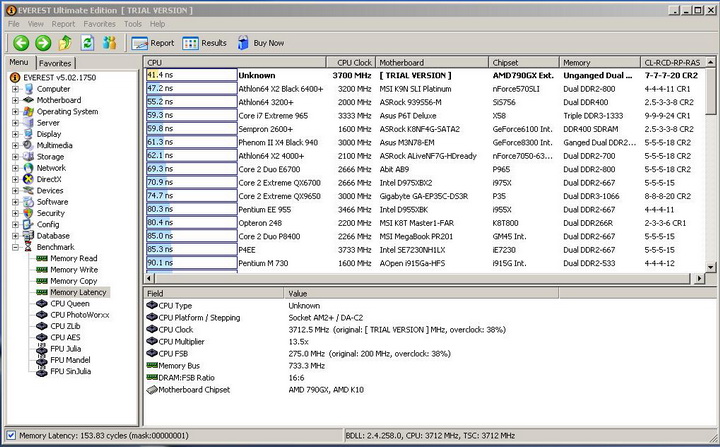Select FPU SinJulia benchmark

[71, 371]
